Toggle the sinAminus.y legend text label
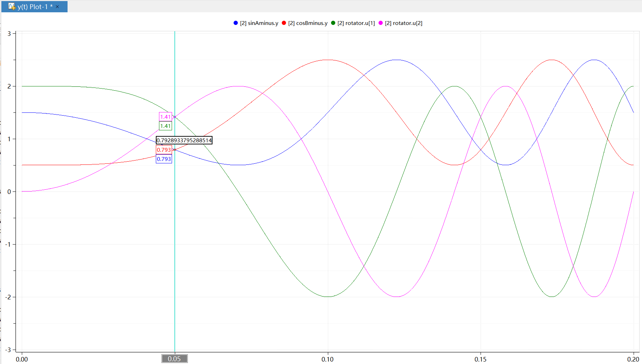642x364 pixels. [259, 23]
